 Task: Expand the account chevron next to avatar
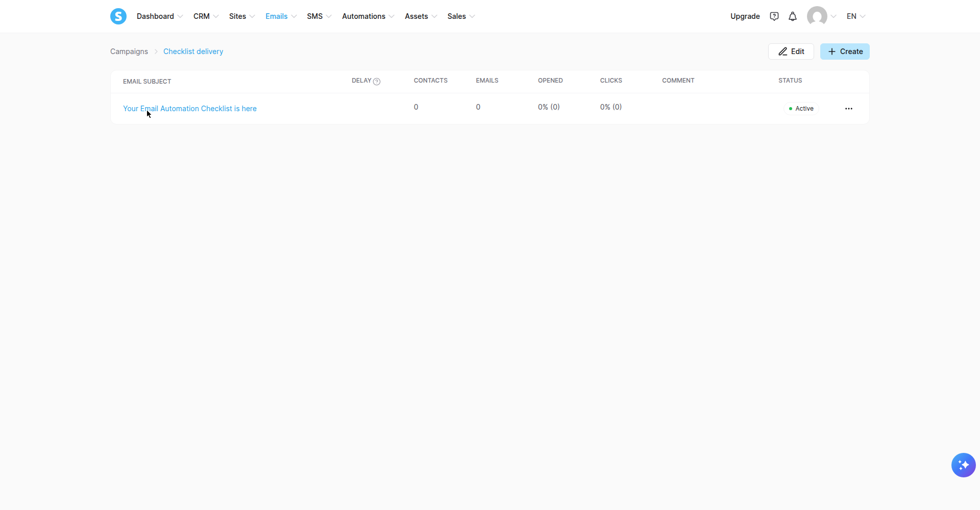pyautogui.click(x=834, y=16)
